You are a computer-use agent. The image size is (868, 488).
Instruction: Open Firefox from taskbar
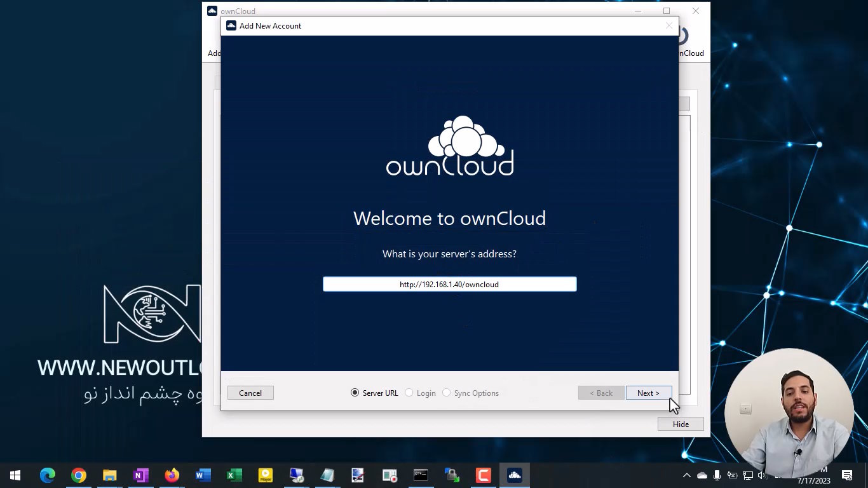(x=172, y=475)
